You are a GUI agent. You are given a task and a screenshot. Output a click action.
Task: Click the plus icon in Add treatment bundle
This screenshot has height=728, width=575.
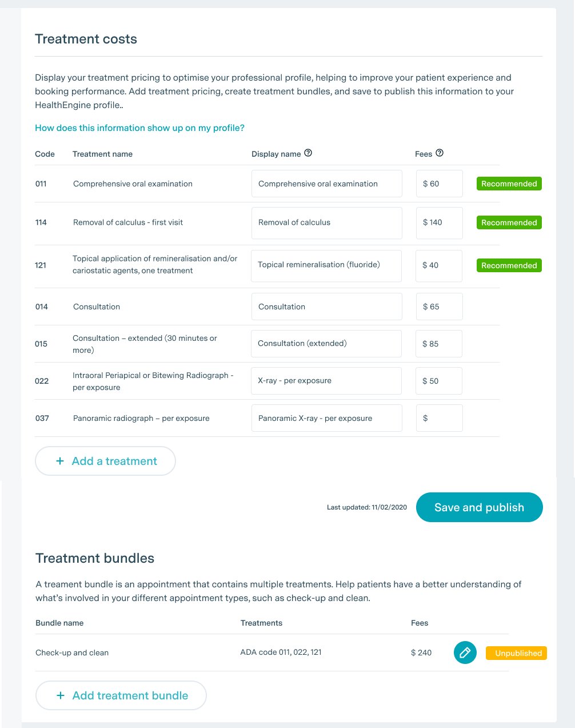(x=60, y=695)
